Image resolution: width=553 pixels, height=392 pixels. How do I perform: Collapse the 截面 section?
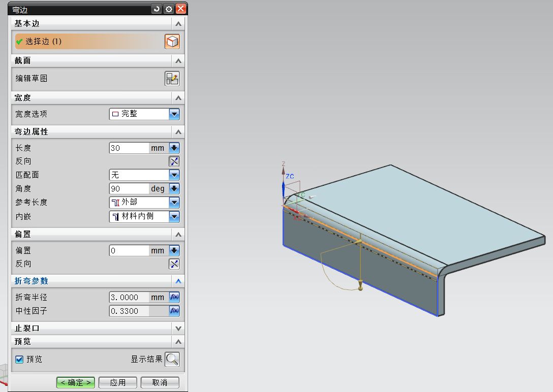(x=178, y=61)
